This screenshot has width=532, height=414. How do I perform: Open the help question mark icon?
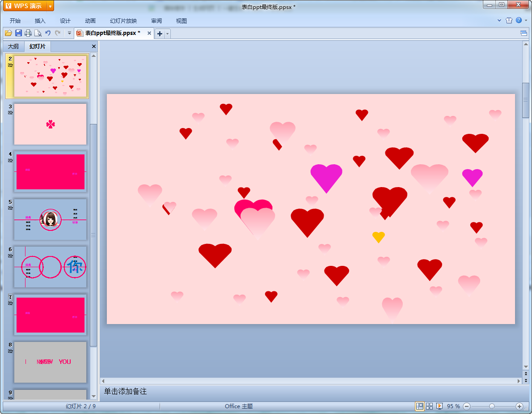point(519,21)
